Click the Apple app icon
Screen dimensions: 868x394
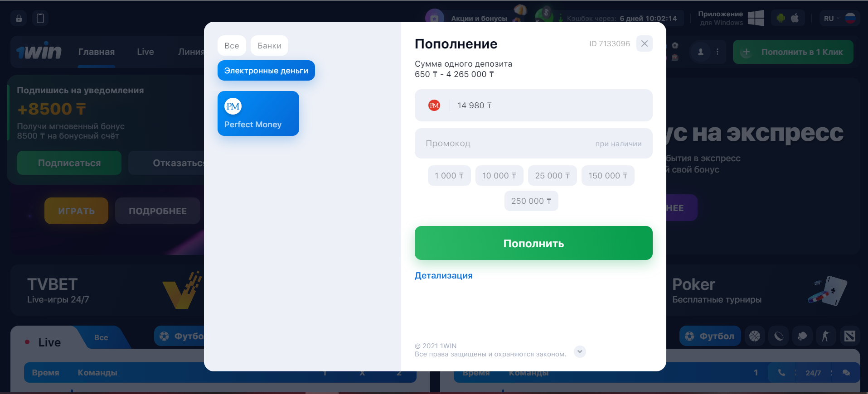[795, 18]
